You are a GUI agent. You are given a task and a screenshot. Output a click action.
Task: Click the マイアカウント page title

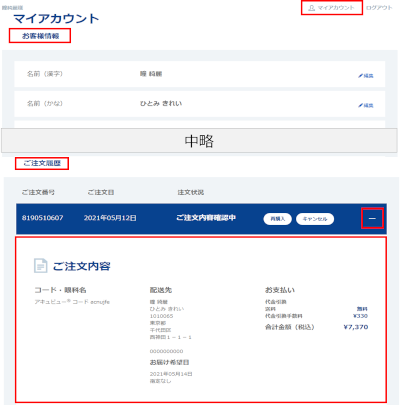(56, 19)
